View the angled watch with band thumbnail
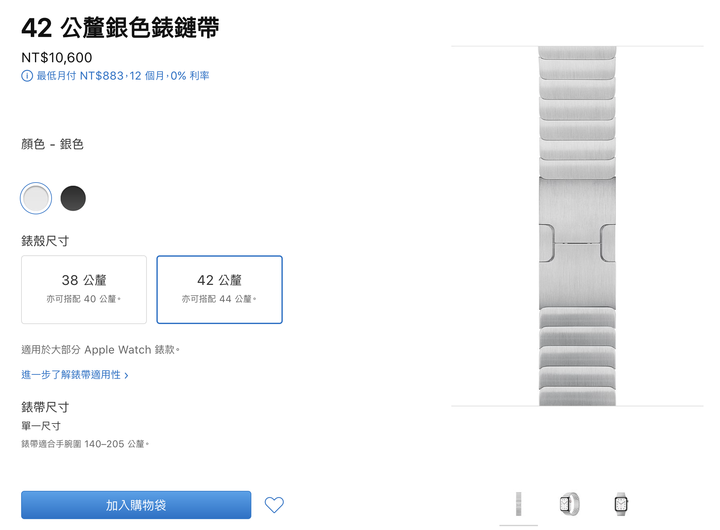 click(569, 504)
